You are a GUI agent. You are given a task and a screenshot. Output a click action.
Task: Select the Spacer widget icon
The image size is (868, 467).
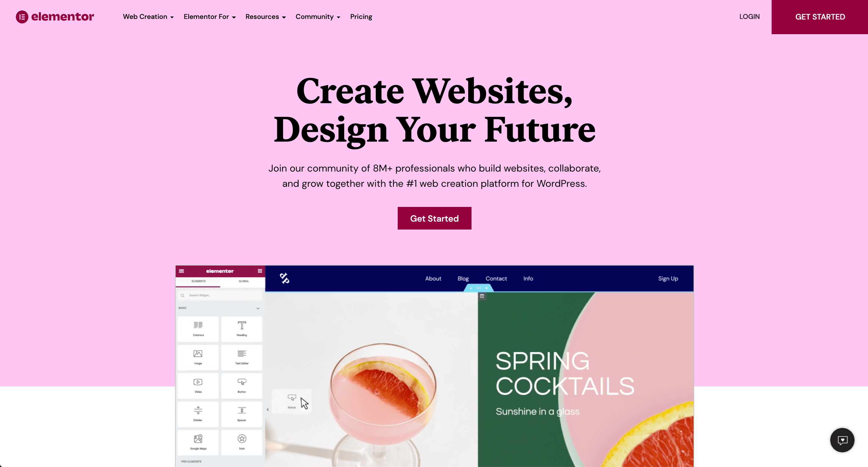point(241,411)
